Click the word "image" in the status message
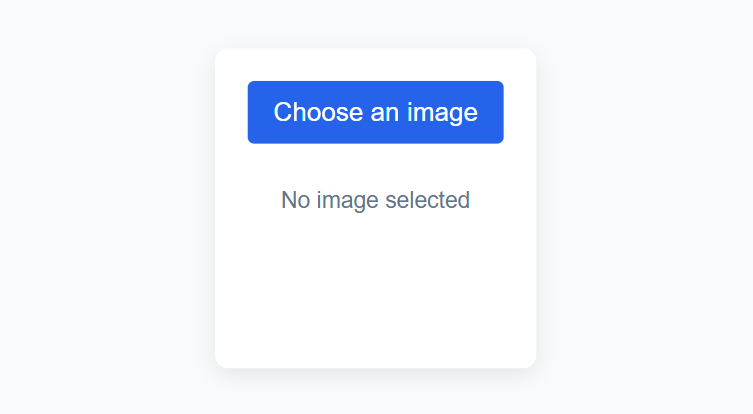 click(349, 200)
